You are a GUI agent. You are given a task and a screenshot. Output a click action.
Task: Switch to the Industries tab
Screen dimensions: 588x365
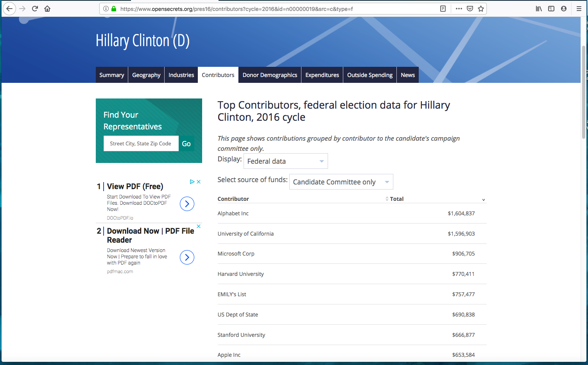pyautogui.click(x=181, y=75)
